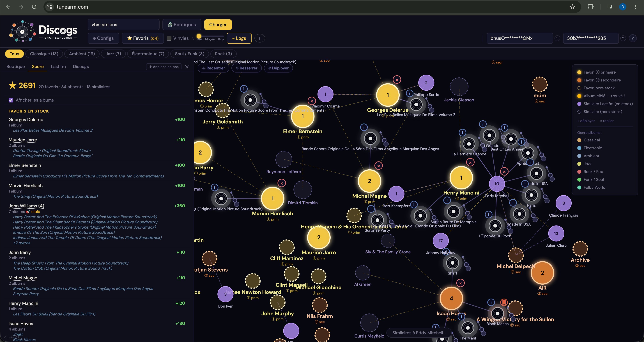This screenshot has height=342, width=644.
Task: Open the Boutiques button
Action: pos(182,24)
